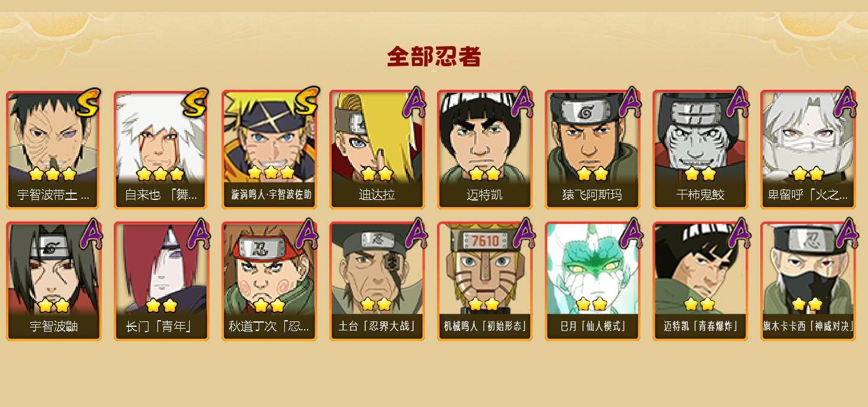This screenshot has width=868, height=407.
Task: Click the 宇智波鼬 ninja portrait
Action: point(54,281)
